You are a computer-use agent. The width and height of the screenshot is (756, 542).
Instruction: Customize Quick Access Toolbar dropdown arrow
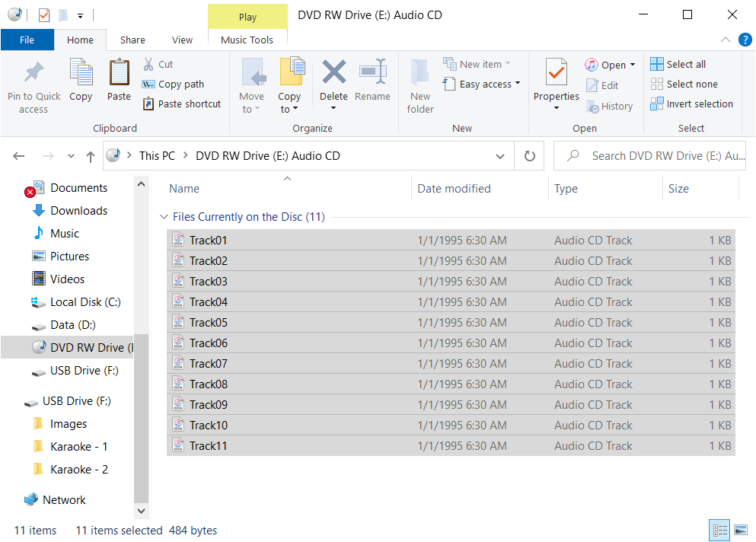tap(80, 16)
